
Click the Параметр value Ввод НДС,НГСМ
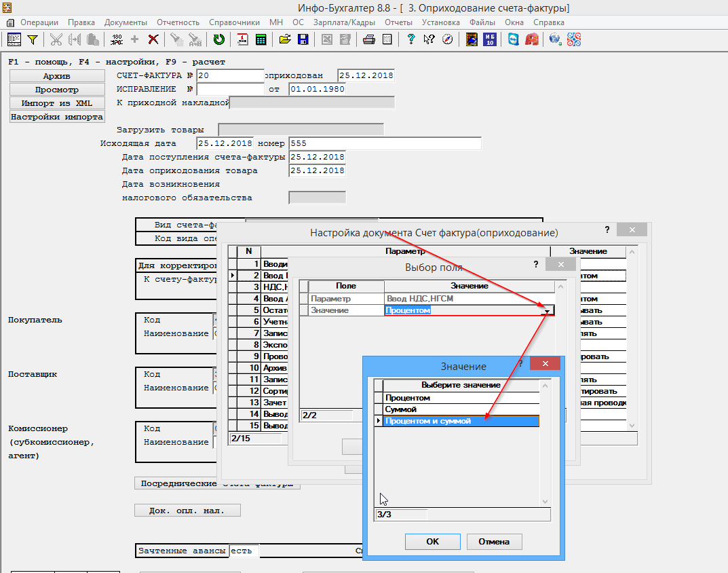click(470, 299)
